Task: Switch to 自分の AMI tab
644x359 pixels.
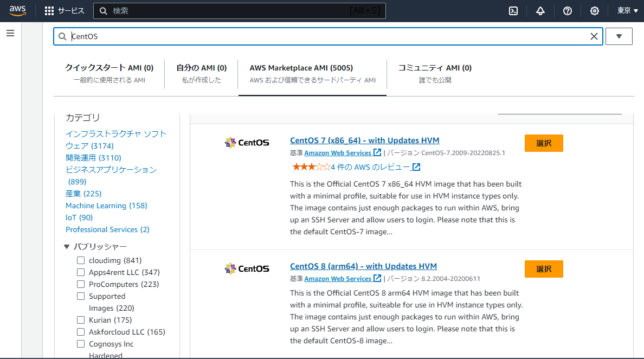Action: point(201,74)
